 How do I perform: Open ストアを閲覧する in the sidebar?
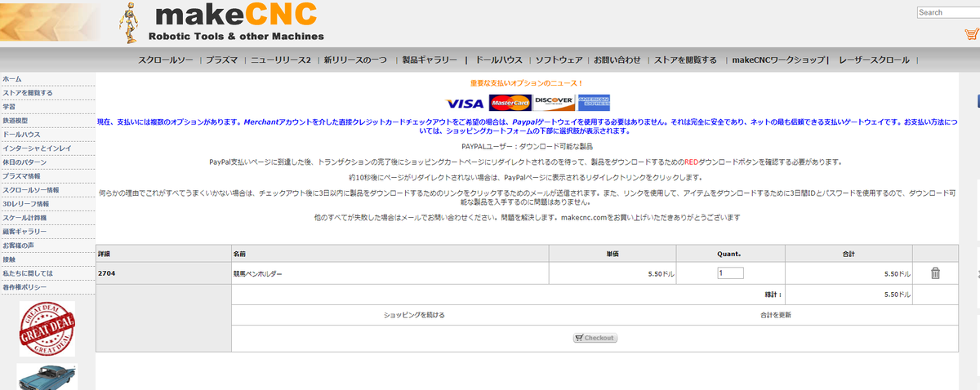point(28,93)
